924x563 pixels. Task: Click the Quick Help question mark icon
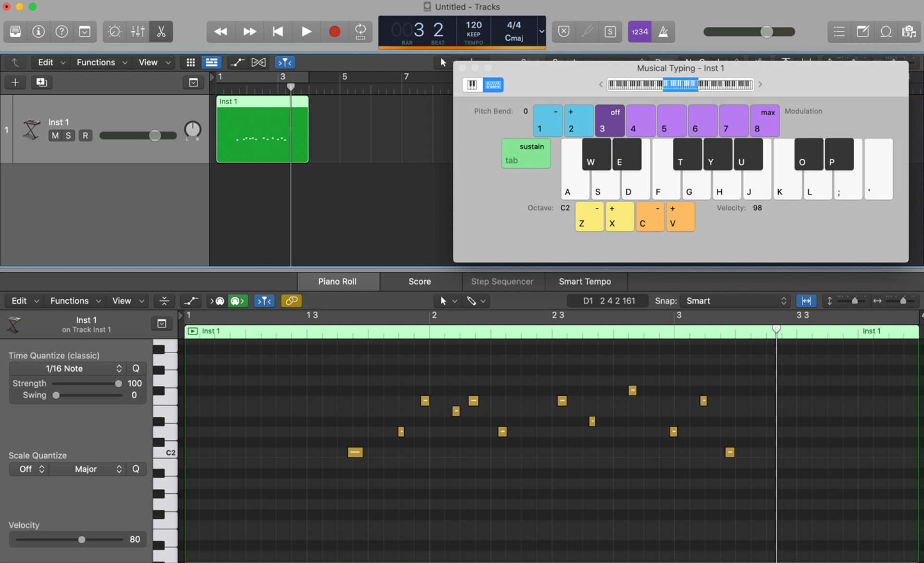click(62, 31)
